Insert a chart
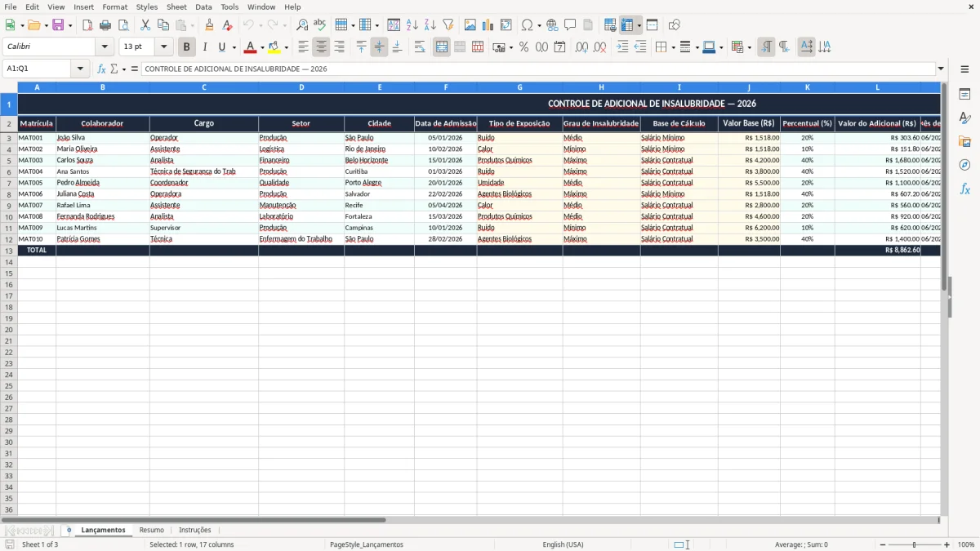Viewport: 980px width, 551px height. 488,25
